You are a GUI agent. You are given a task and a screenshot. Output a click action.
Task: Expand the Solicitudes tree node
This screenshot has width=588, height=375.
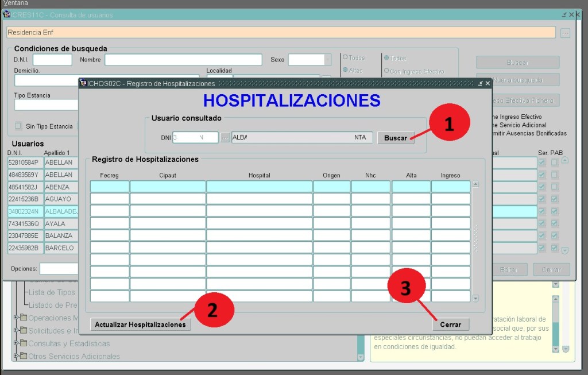pyautogui.click(x=16, y=331)
